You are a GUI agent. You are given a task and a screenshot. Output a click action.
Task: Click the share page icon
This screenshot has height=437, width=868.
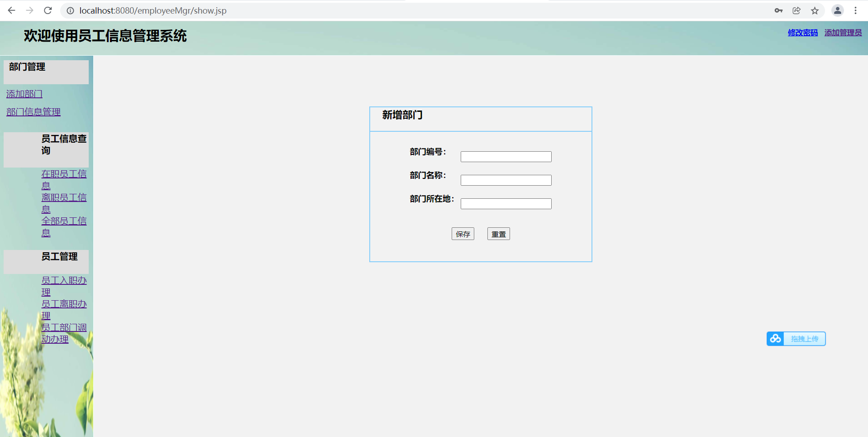pyautogui.click(x=796, y=10)
